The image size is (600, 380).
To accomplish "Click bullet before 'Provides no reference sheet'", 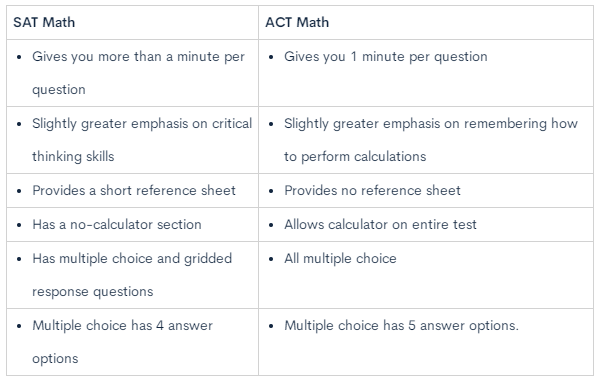I will point(271,191).
